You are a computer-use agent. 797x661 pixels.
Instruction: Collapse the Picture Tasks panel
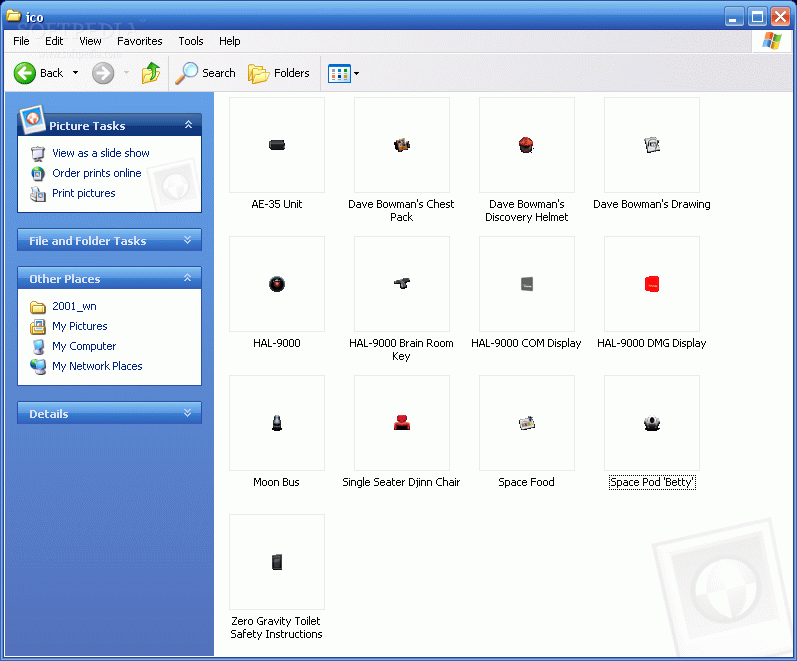[188, 125]
